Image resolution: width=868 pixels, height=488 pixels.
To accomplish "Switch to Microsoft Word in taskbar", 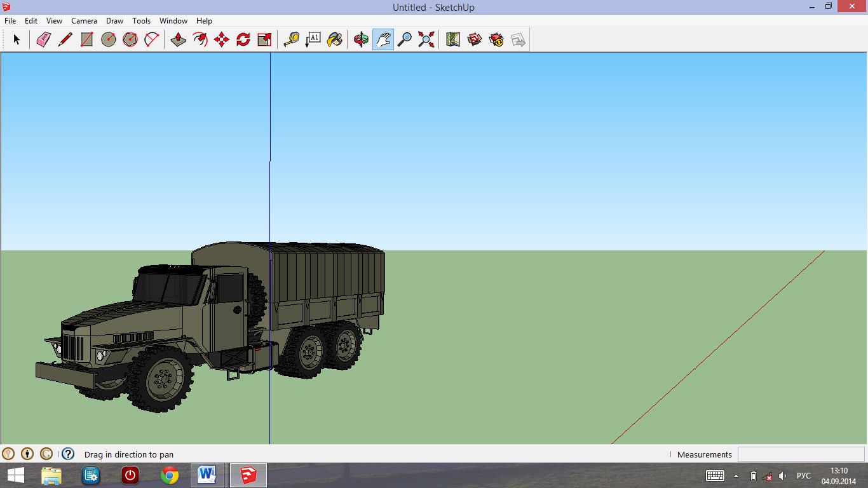I will (x=207, y=475).
